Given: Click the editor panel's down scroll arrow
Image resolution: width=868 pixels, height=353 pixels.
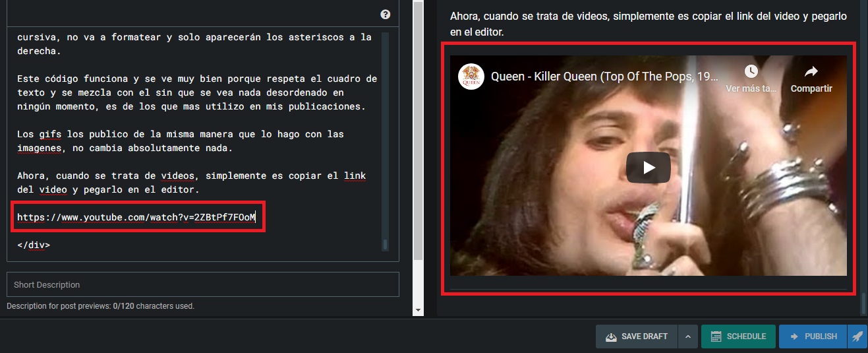Looking at the screenshot, I should pos(418,309).
